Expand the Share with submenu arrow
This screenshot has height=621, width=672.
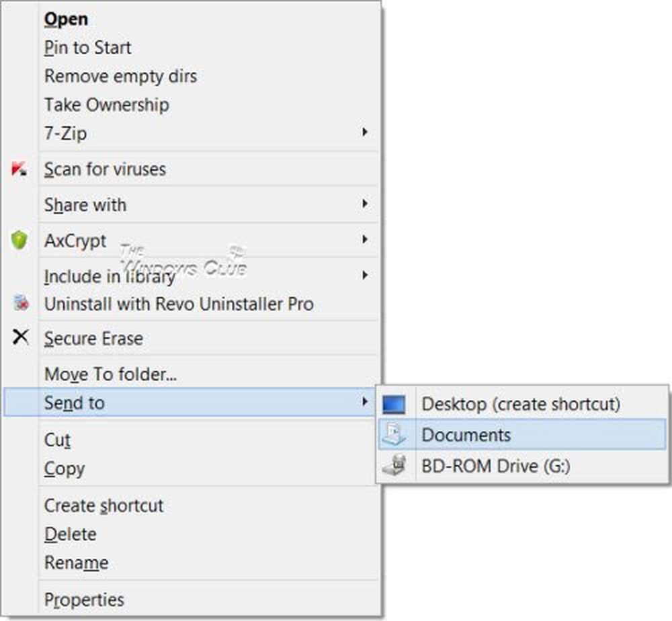pyautogui.click(x=364, y=204)
